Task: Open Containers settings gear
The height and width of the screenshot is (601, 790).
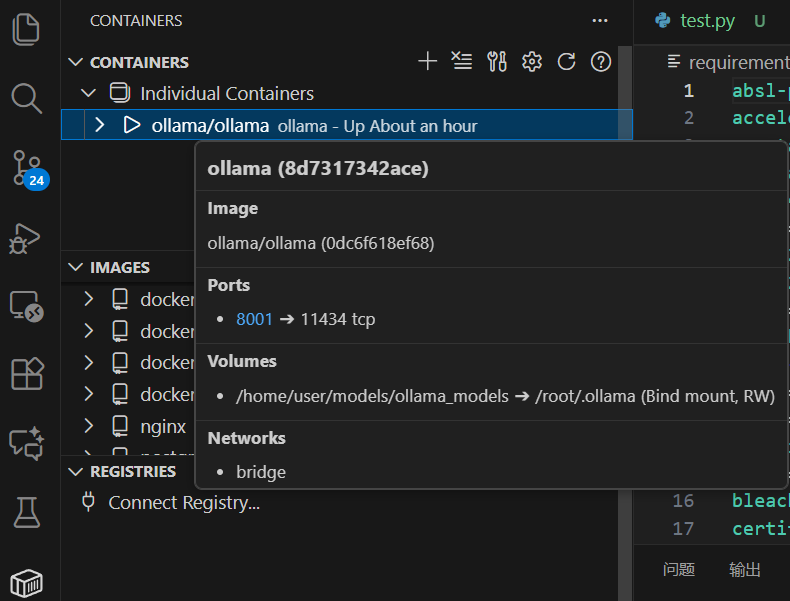Action: click(532, 62)
